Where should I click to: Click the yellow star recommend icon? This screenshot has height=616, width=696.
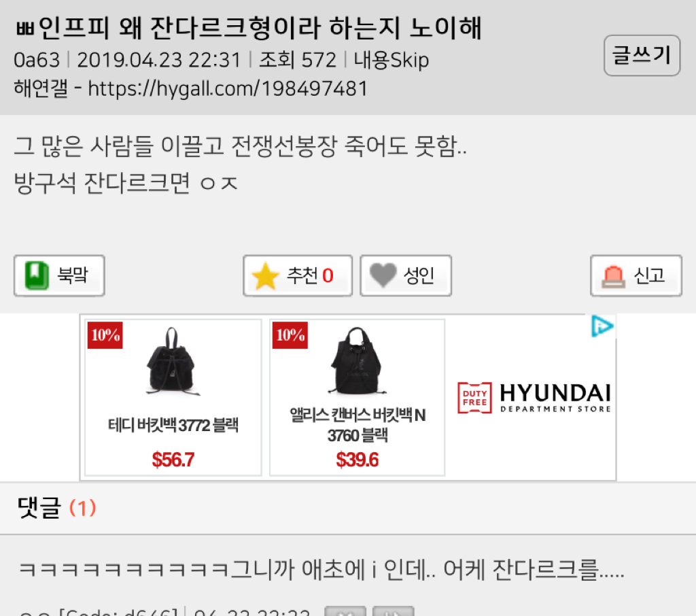pyautogui.click(x=265, y=276)
